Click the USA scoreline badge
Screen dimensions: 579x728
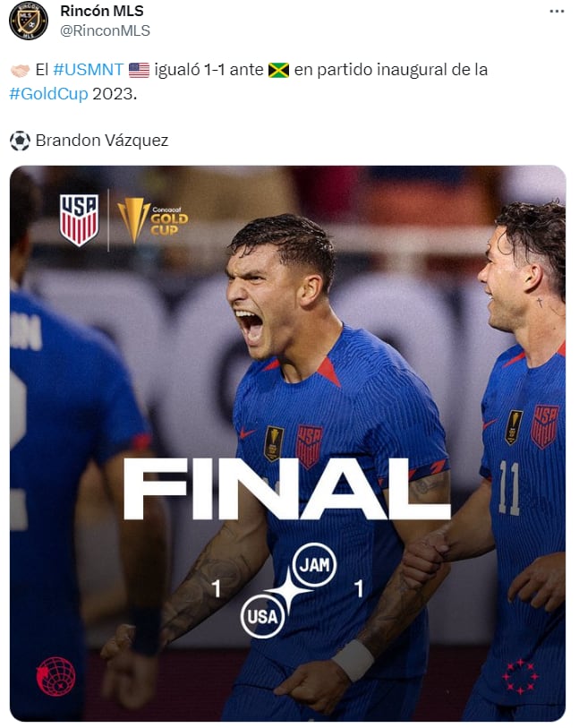(262, 617)
